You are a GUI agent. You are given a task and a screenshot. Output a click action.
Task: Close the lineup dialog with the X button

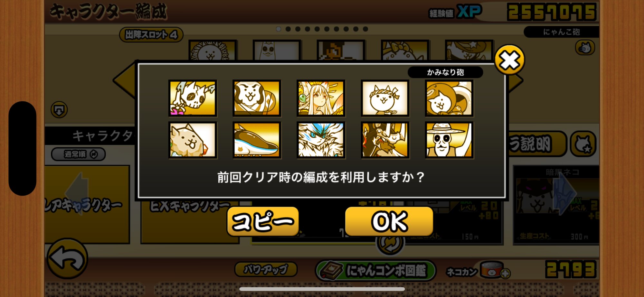click(x=509, y=60)
